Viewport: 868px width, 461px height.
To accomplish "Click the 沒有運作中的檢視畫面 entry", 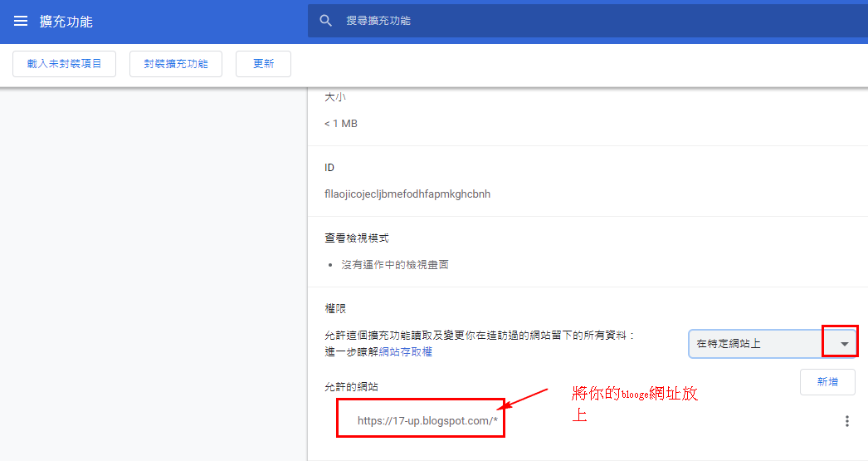I will coord(395,265).
